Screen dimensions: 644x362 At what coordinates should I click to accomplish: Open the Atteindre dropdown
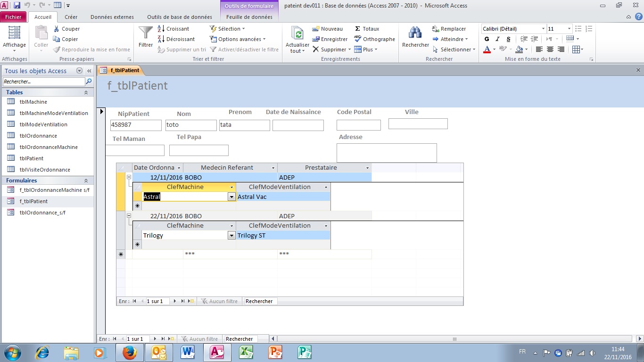[x=450, y=39]
